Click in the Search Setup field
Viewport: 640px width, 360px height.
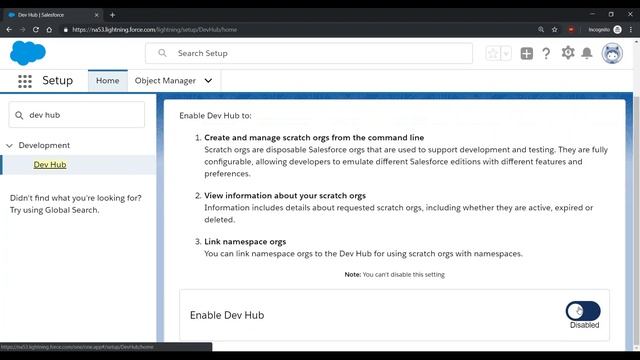[x=309, y=53]
